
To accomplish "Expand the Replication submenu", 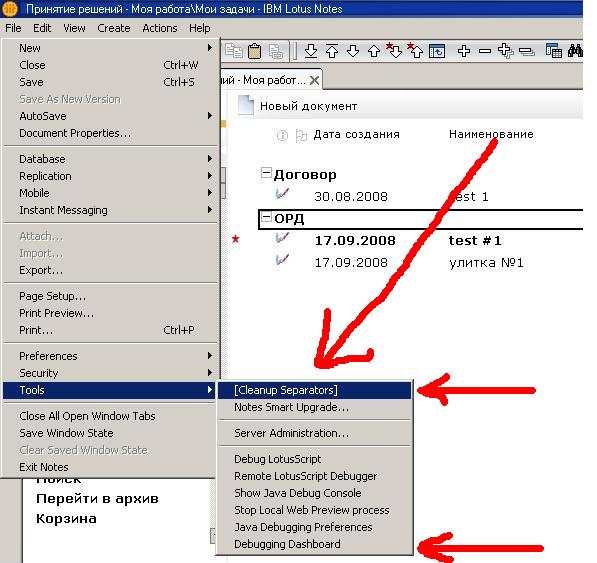I will point(110,176).
